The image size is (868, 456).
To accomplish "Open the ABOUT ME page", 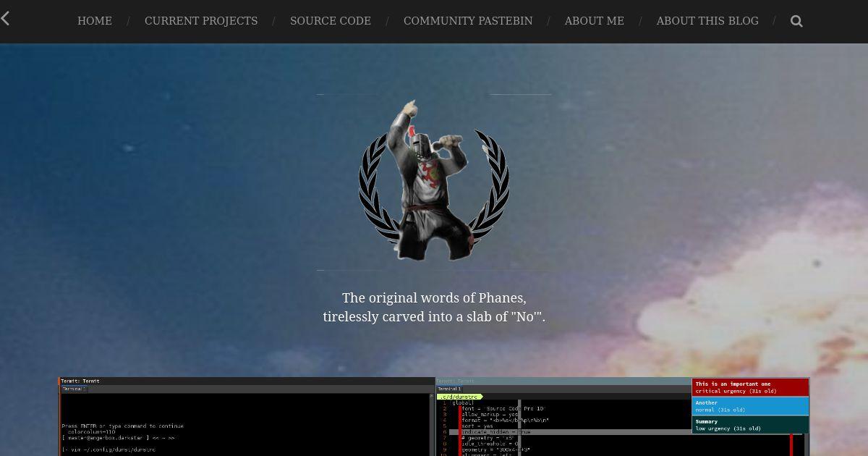I will tap(594, 21).
